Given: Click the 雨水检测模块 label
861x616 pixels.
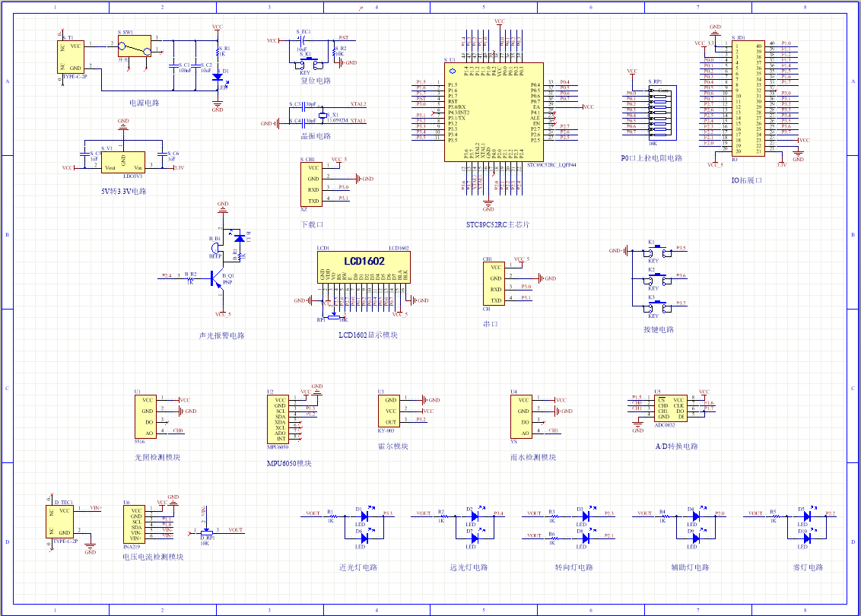Looking at the screenshot, I should (533, 457).
